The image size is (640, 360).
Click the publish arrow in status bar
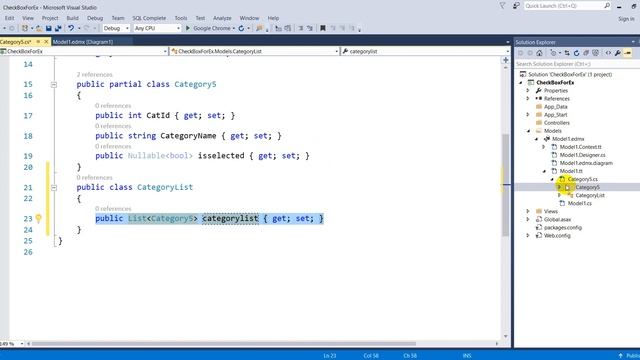point(620,356)
